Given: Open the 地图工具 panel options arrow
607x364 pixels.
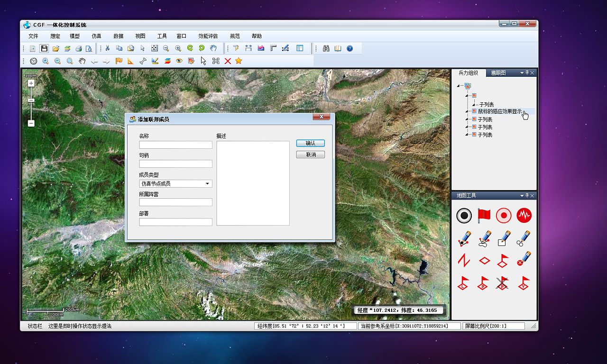Looking at the screenshot, I should [x=522, y=196].
